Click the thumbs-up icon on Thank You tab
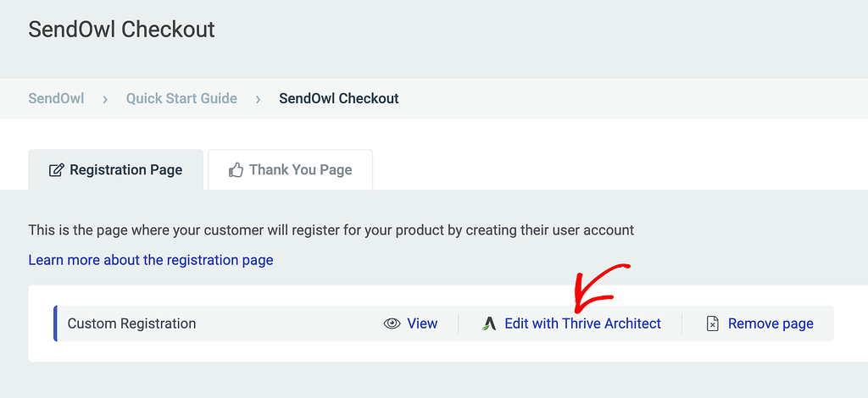868x398 pixels. [236, 169]
